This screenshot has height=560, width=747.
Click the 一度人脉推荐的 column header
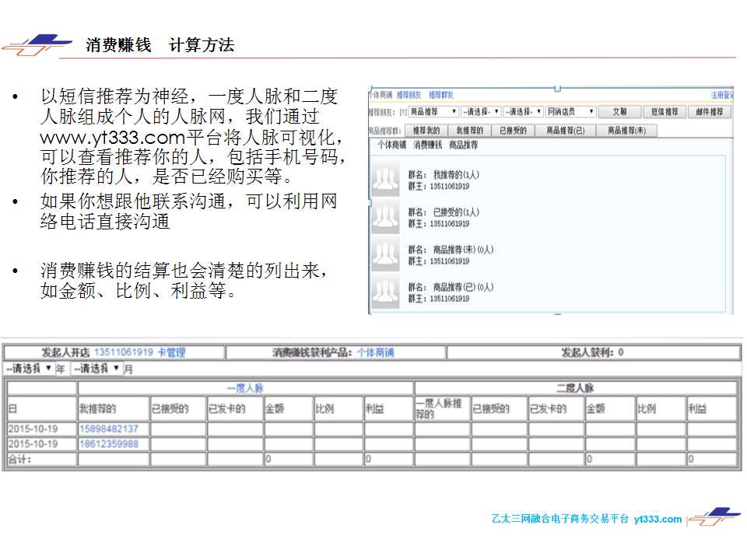pyautogui.click(x=441, y=408)
